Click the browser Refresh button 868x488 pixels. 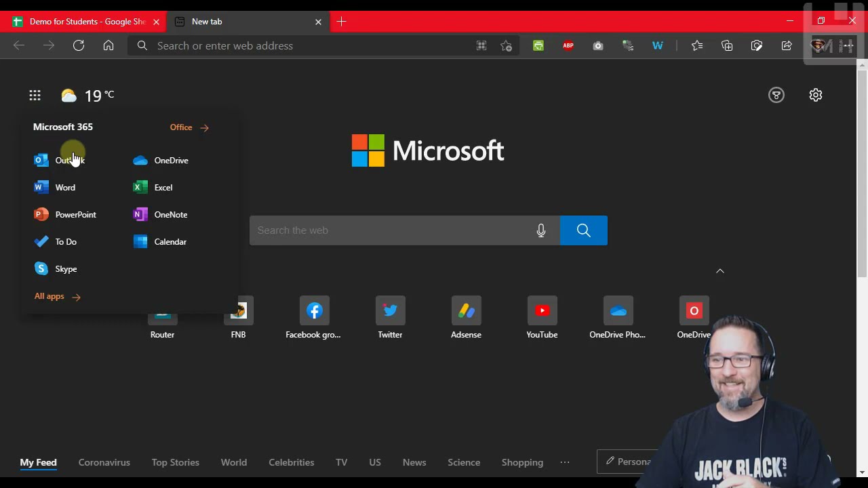(x=79, y=45)
